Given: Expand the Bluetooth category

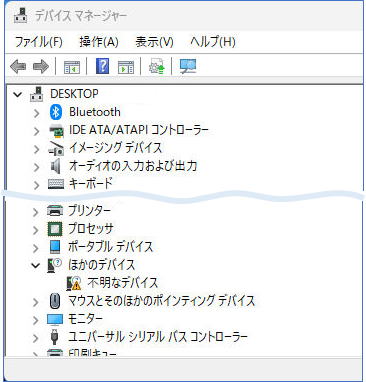Looking at the screenshot, I should tap(36, 113).
